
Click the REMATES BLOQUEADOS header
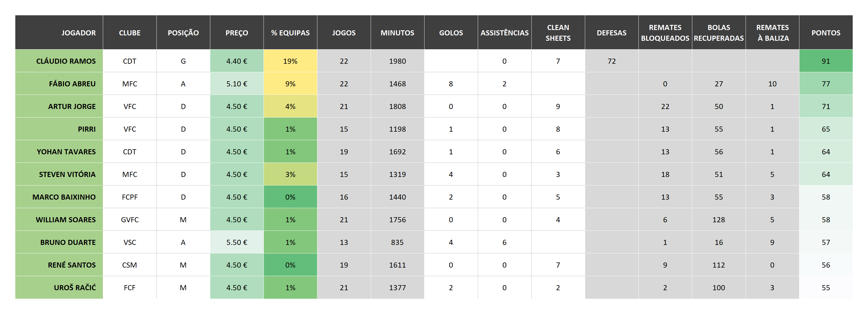click(x=665, y=33)
